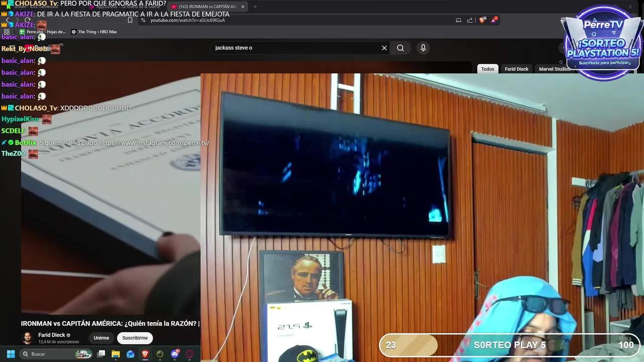Open Task View from the taskbar

(101, 354)
